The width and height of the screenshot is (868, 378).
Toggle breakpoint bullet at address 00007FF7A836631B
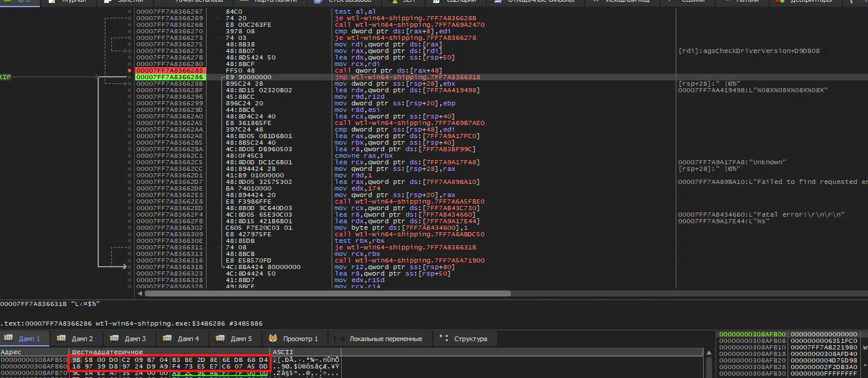click(x=130, y=267)
